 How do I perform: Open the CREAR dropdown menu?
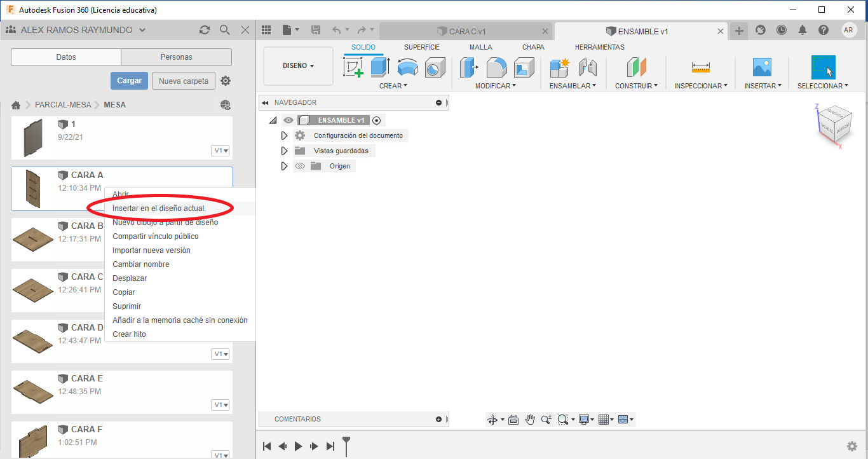pos(393,86)
